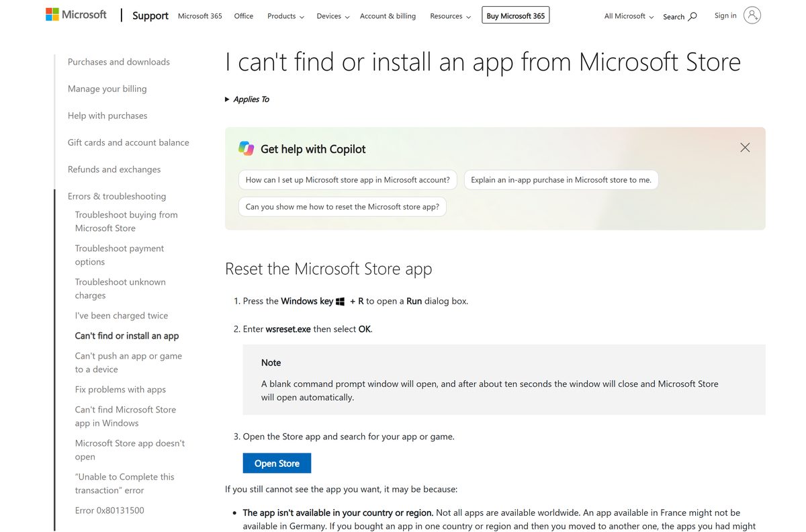Click the Sign in link

tap(725, 15)
